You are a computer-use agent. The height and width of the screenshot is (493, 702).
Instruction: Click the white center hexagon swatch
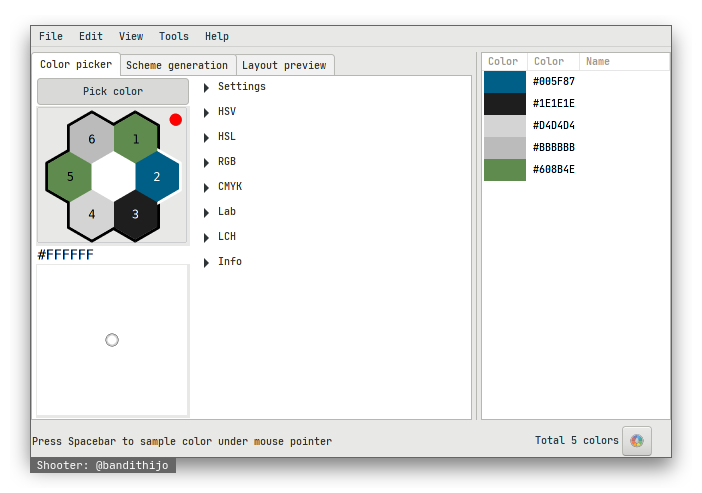113,177
